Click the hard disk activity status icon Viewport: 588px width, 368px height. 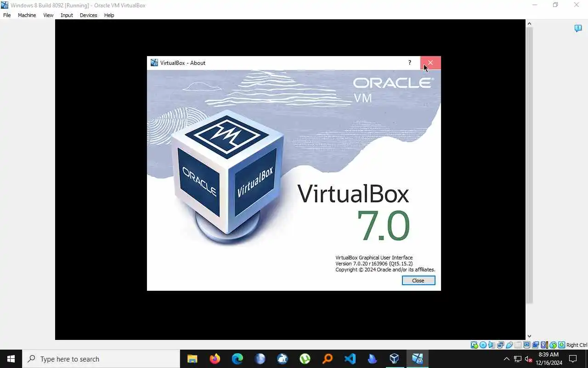point(474,345)
